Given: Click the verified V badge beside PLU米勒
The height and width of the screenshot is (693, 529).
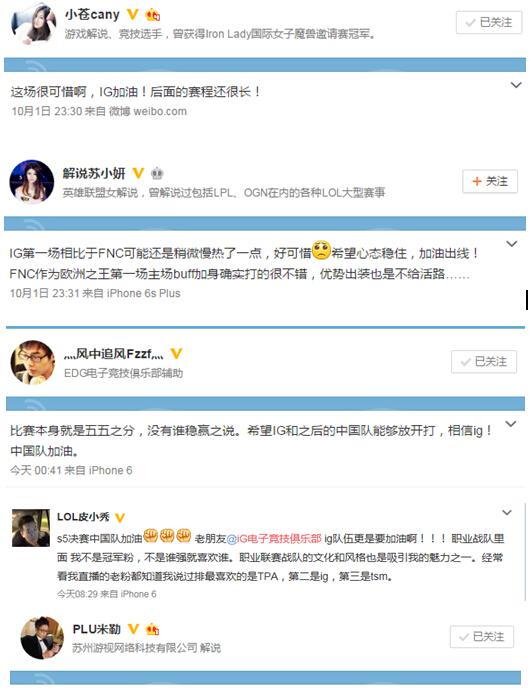Looking at the screenshot, I should 133,628.
